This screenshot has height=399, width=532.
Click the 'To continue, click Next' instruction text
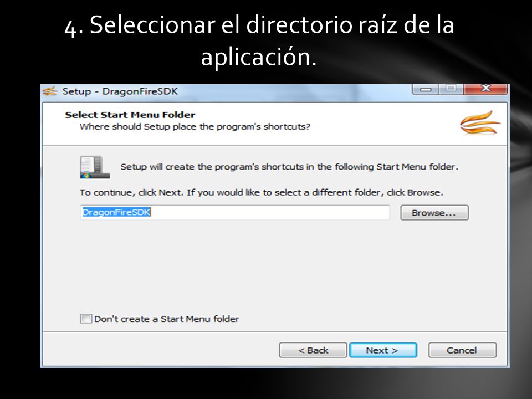[261, 192]
